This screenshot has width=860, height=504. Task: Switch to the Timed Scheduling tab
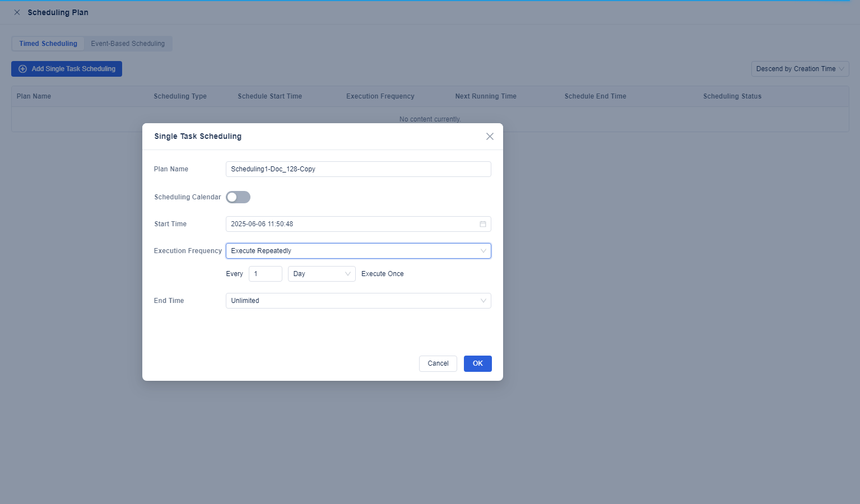pos(48,44)
